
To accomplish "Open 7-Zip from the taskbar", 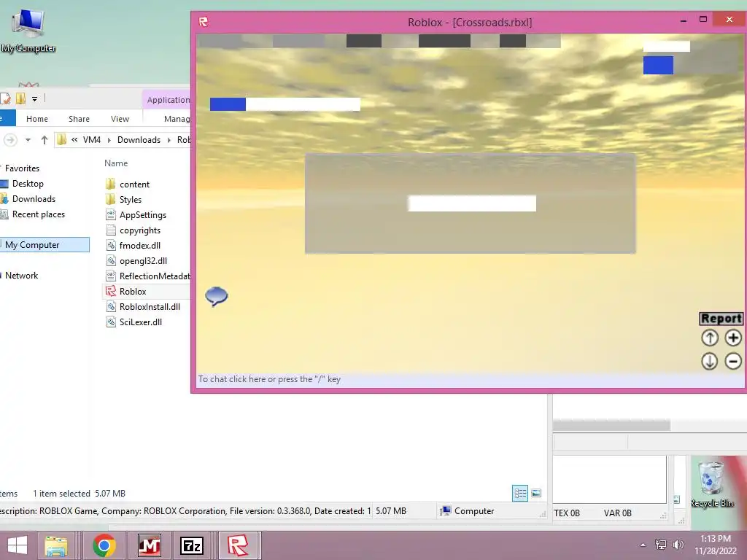I will click(192, 545).
